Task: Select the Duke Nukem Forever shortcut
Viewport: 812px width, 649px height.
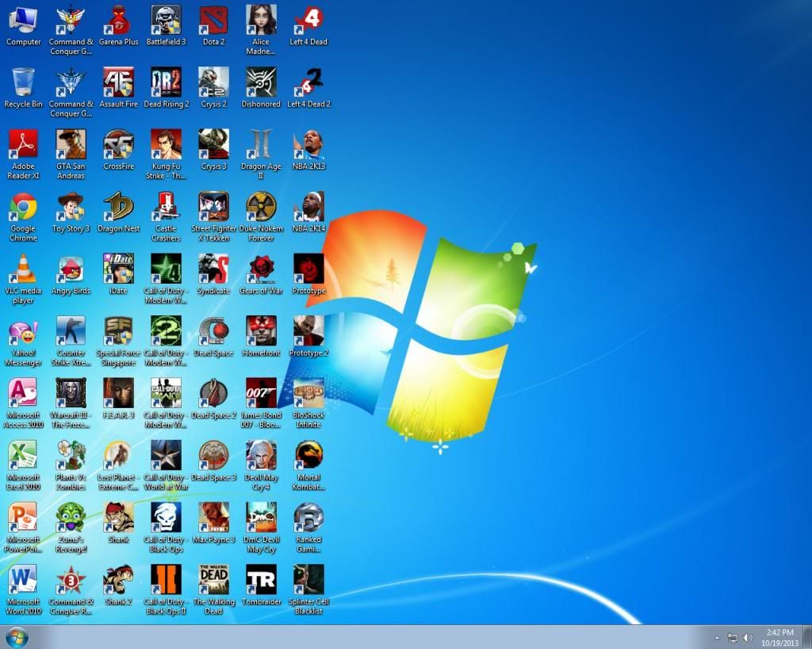Action: tap(261, 216)
